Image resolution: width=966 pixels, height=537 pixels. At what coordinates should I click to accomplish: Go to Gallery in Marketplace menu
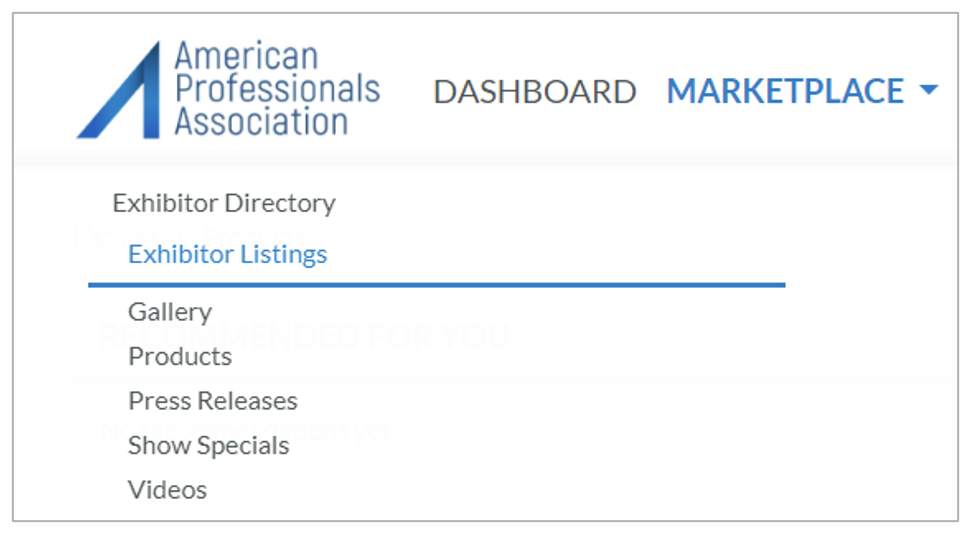pos(170,312)
